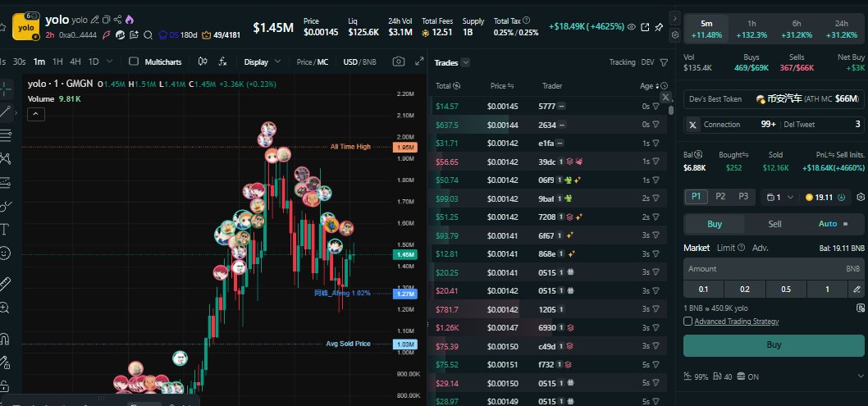Collapse the chart legend arrow
This screenshot has height=406, width=868.
[x=36, y=115]
